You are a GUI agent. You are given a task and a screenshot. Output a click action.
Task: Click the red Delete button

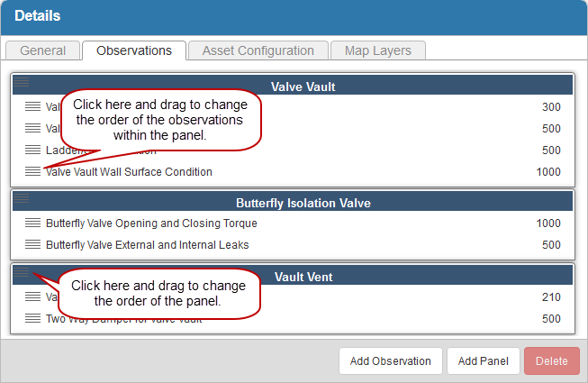(x=552, y=361)
